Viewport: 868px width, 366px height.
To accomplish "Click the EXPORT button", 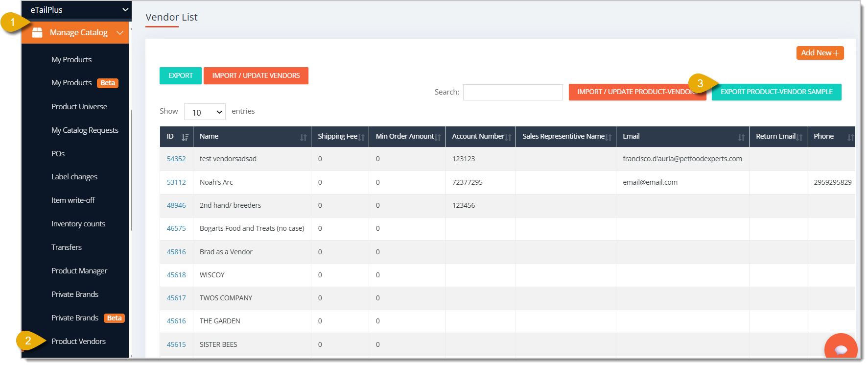I will point(181,75).
